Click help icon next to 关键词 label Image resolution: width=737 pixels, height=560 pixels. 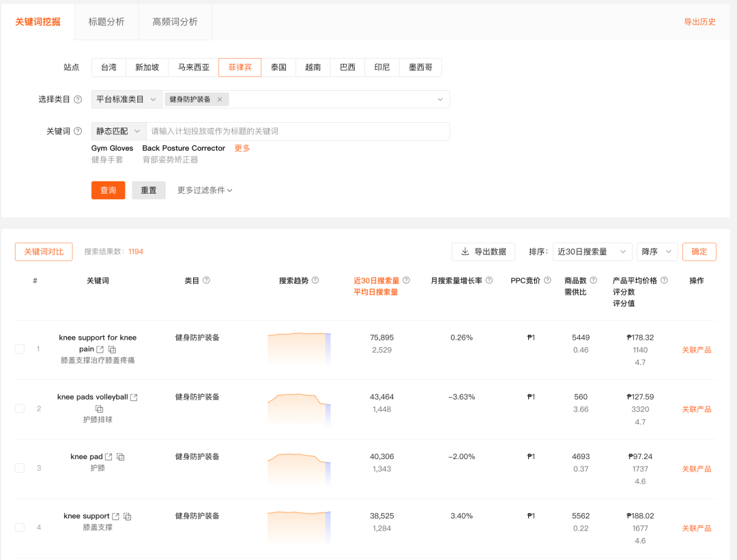click(78, 131)
